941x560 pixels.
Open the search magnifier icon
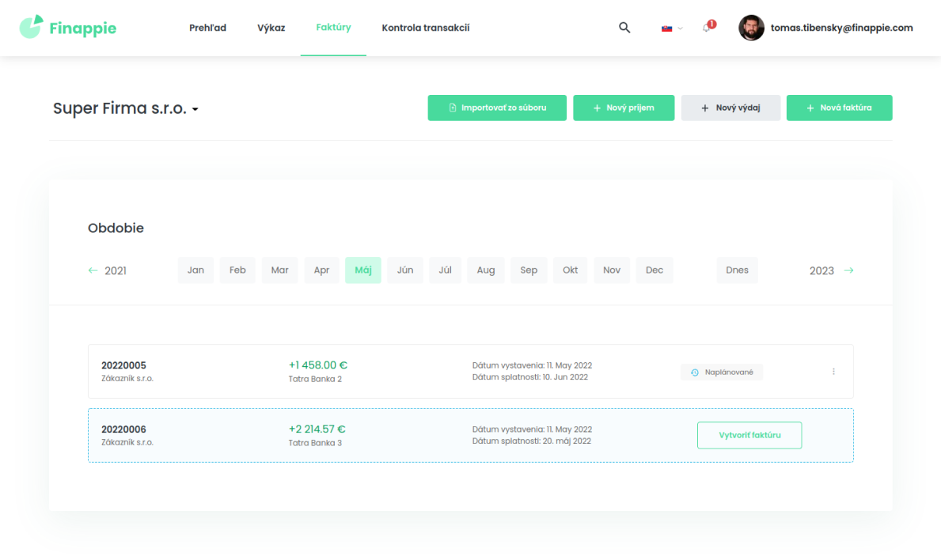pos(624,28)
